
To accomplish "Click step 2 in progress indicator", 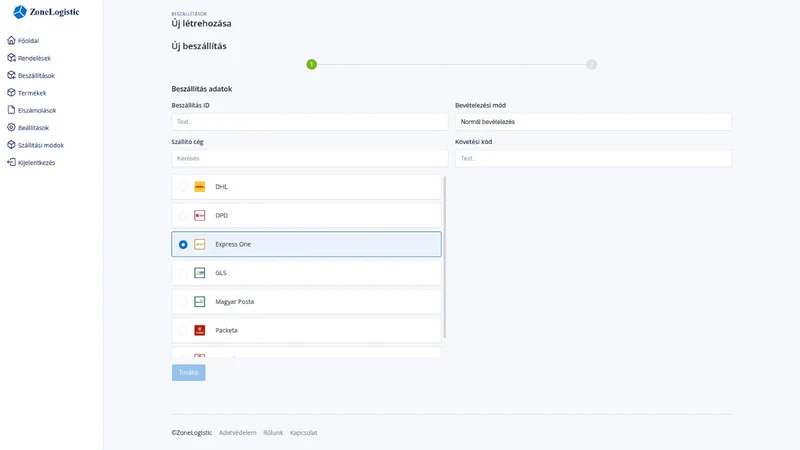I will click(x=591, y=64).
